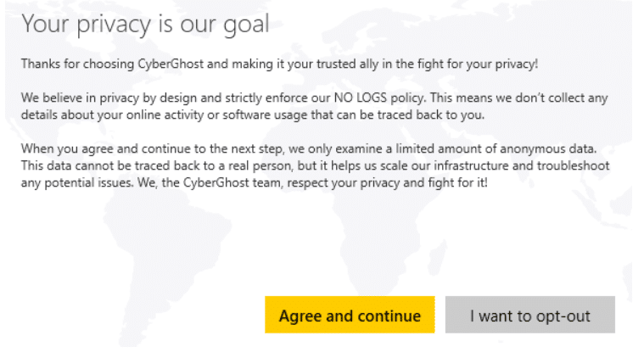Choose the I want to opt-out button
644x358 pixels.
529,315
